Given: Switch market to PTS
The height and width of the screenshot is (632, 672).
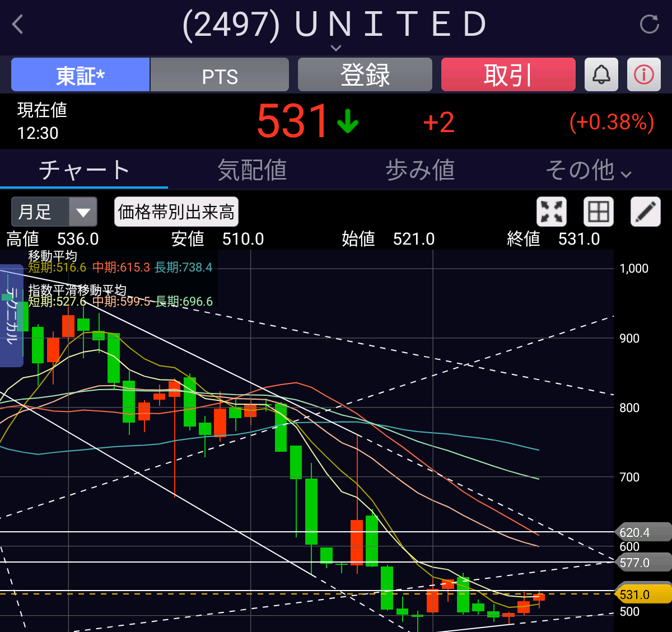Looking at the screenshot, I should point(220,74).
